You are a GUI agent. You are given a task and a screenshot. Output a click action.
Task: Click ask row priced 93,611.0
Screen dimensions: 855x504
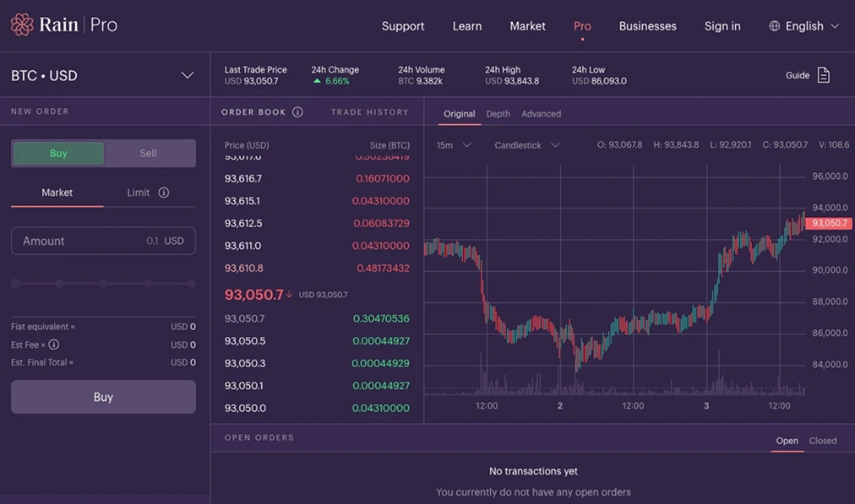point(317,245)
